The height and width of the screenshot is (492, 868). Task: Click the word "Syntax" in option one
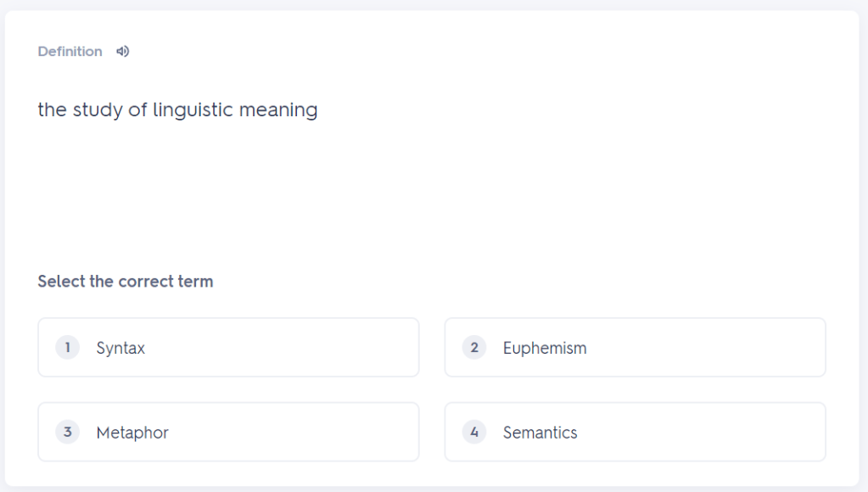[x=120, y=349]
